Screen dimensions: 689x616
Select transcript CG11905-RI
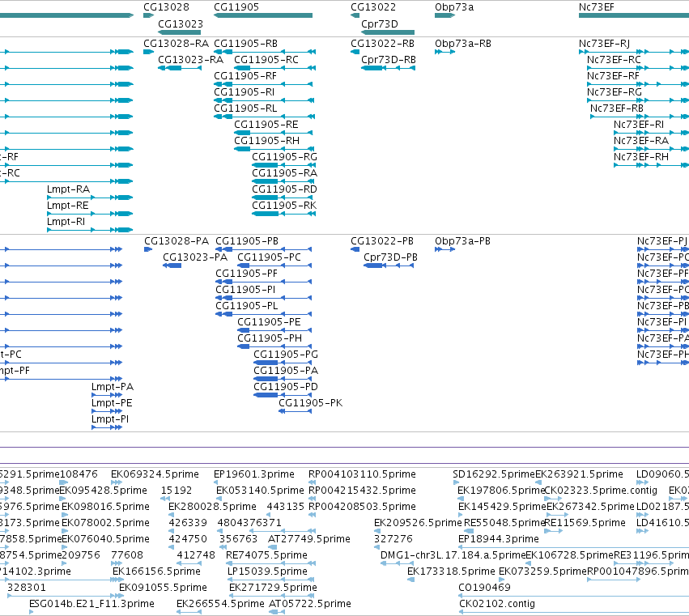[244, 92]
